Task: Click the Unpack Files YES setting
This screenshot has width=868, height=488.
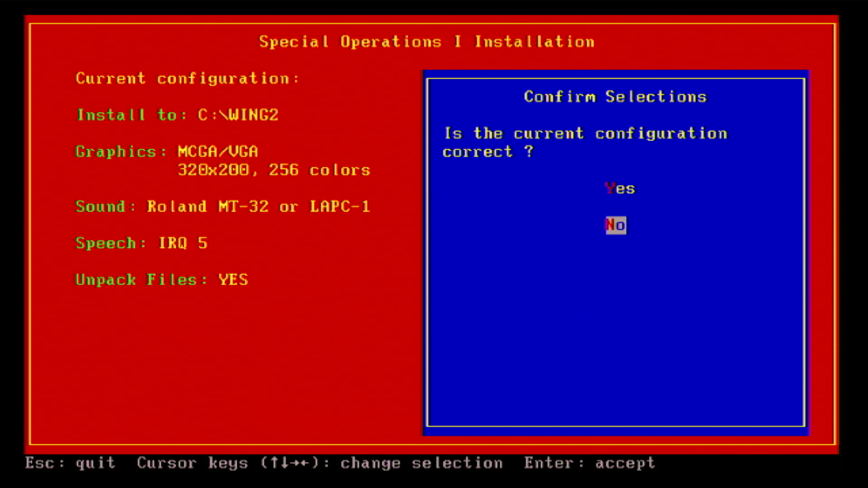Action: click(x=161, y=280)
